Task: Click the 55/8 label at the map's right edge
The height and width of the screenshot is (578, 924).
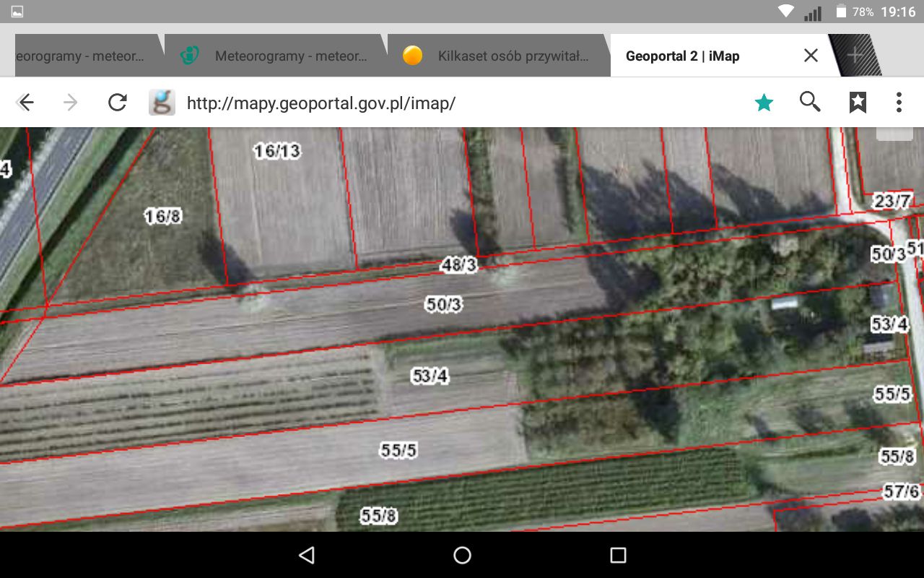Action: pyautogui.click(x=897, y=456)
